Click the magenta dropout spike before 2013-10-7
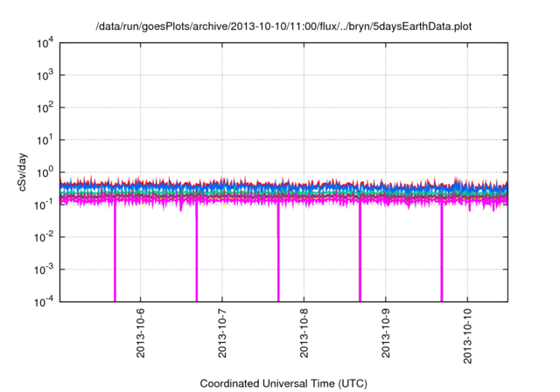This screenshot has width=560, height=392. click(x=197, y=254)
